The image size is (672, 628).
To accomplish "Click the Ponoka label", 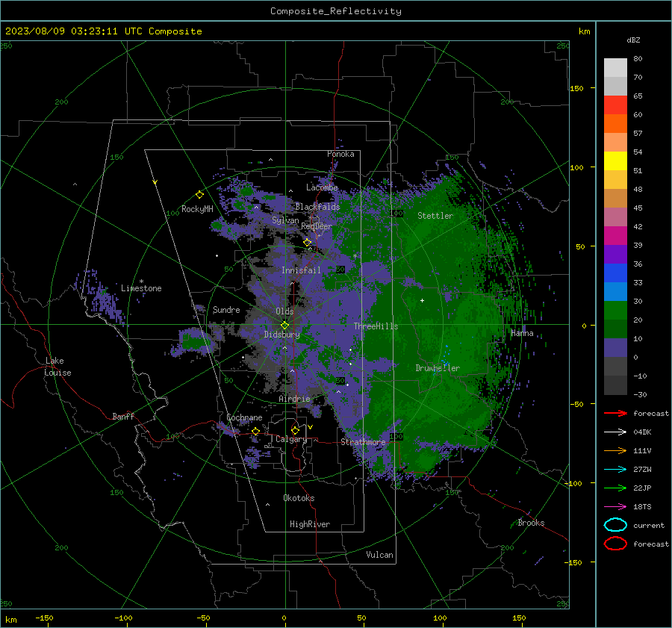I will tap(340, 154).
